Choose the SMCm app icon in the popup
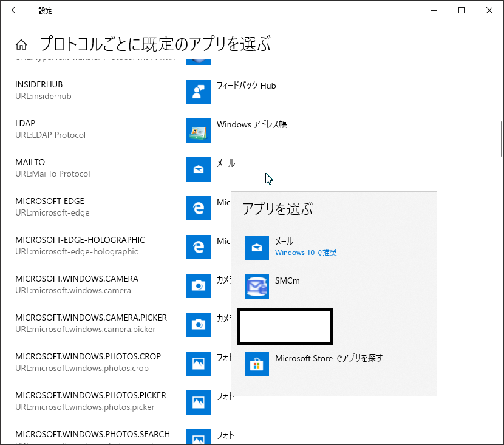 point(256,287)
